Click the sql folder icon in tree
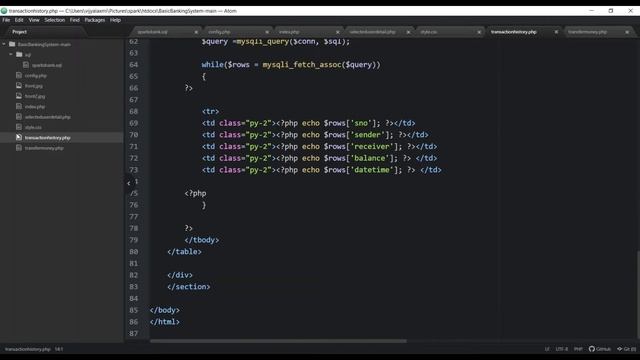The image size is (640, 360). (x=19, y=54)
